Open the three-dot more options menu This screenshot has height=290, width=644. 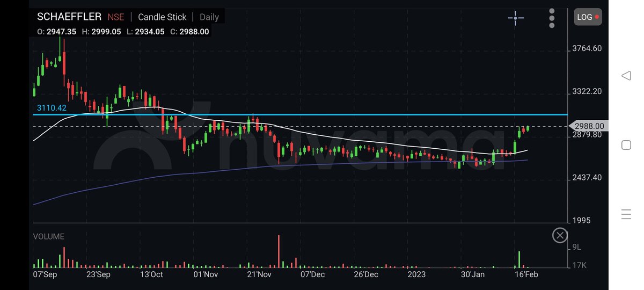pyautogui.click(x=552, y=18)
